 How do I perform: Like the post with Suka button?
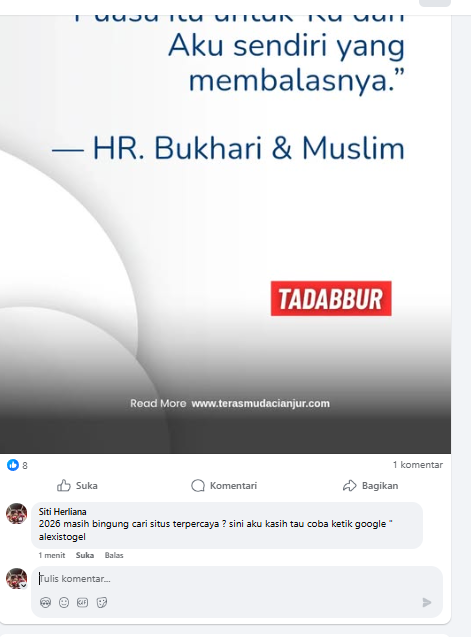[77, 485]
